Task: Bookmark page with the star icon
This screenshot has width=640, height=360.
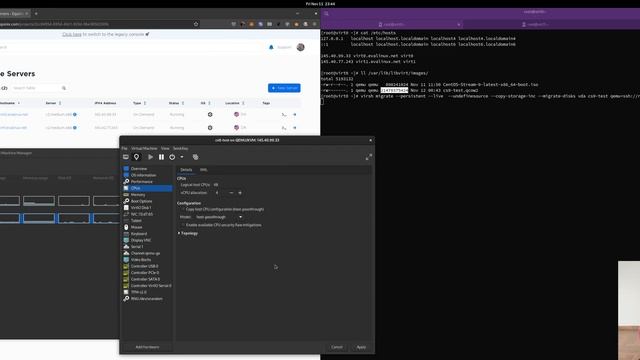Action: (x=196, y=24)
